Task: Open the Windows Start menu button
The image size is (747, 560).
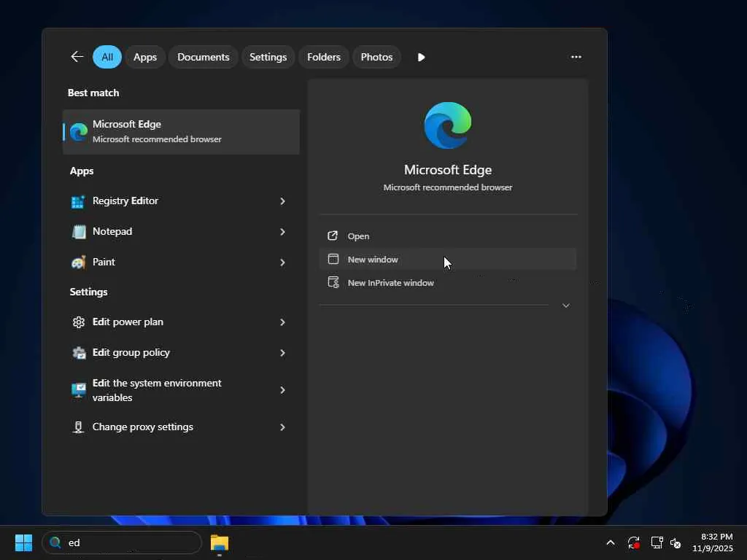Action: point(23,542)
